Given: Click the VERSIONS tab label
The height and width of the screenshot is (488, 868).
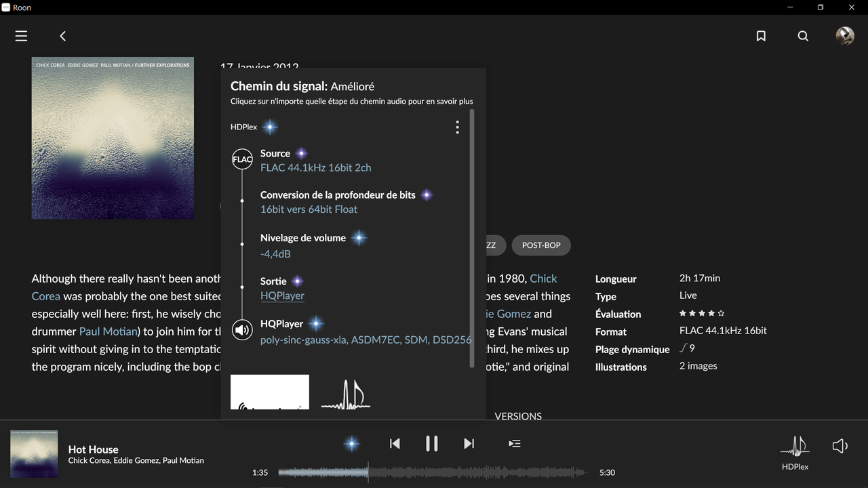Looking at the screenshot, I should [x=518, y=416].
